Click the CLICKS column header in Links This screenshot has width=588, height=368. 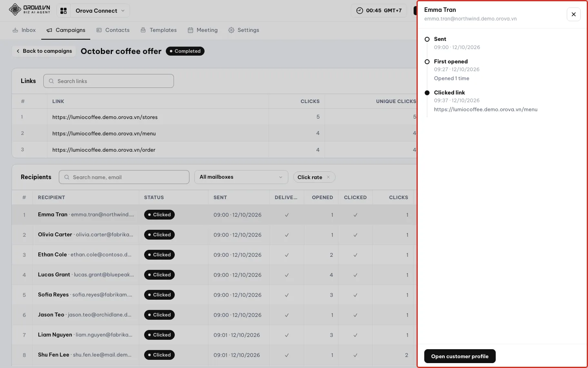click(310, 101)
